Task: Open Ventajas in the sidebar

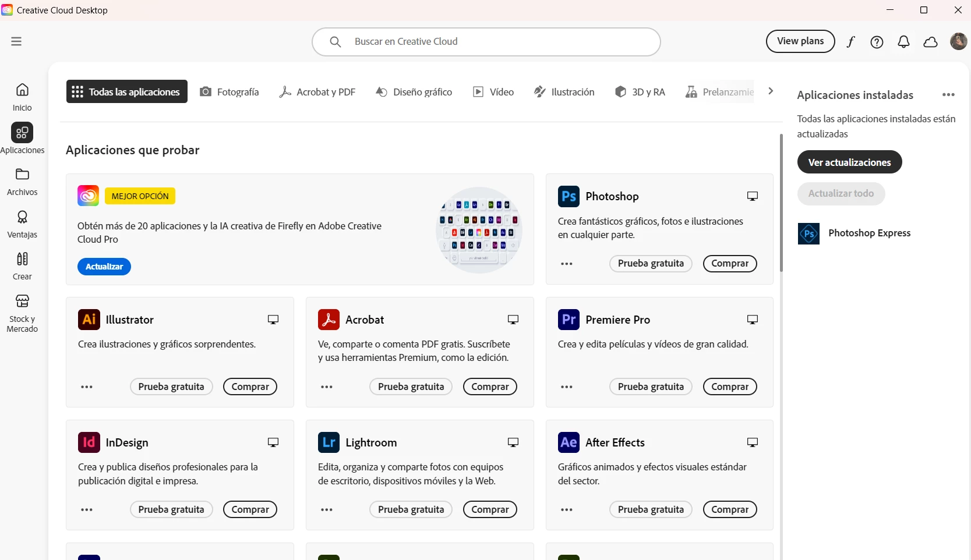Action: 22,224
